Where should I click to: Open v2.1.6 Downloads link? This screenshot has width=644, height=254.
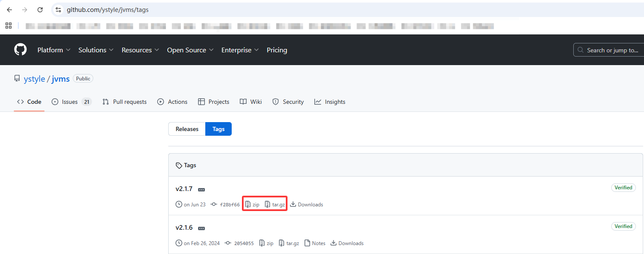click(347, 243)
